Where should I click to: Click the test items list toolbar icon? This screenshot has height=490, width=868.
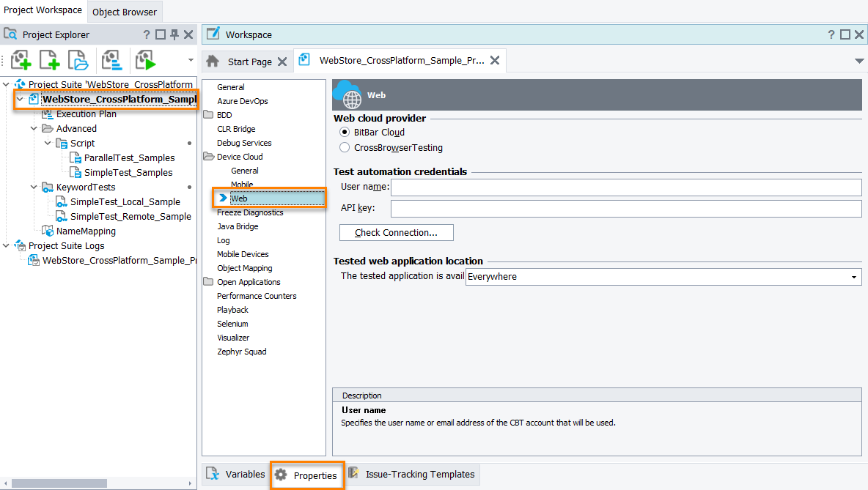coord(111,60)
